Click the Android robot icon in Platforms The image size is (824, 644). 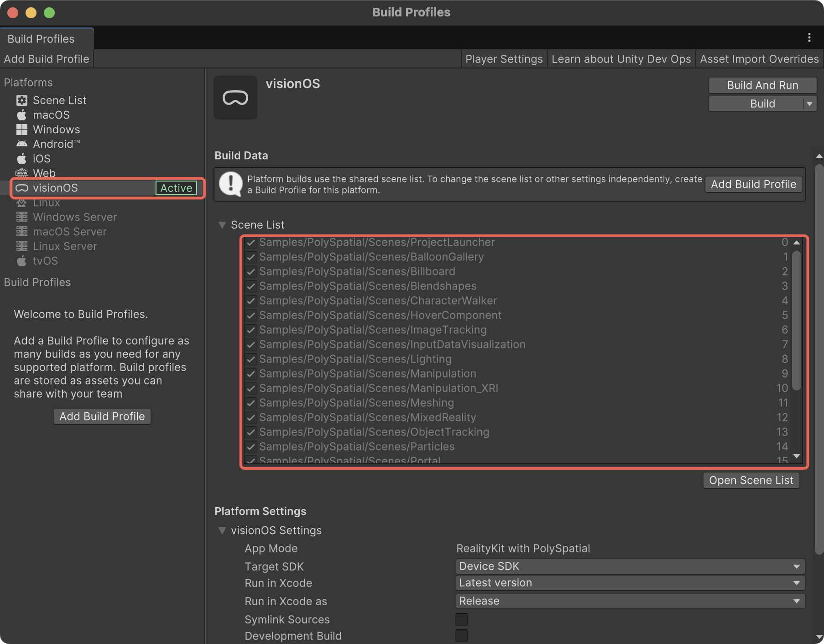point(22,144)
